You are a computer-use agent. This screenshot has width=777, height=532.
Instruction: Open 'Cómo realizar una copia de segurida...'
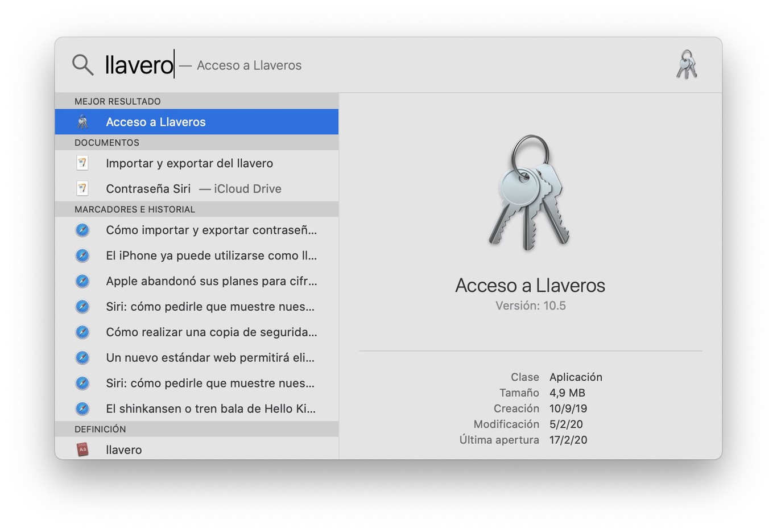(197, 332)
